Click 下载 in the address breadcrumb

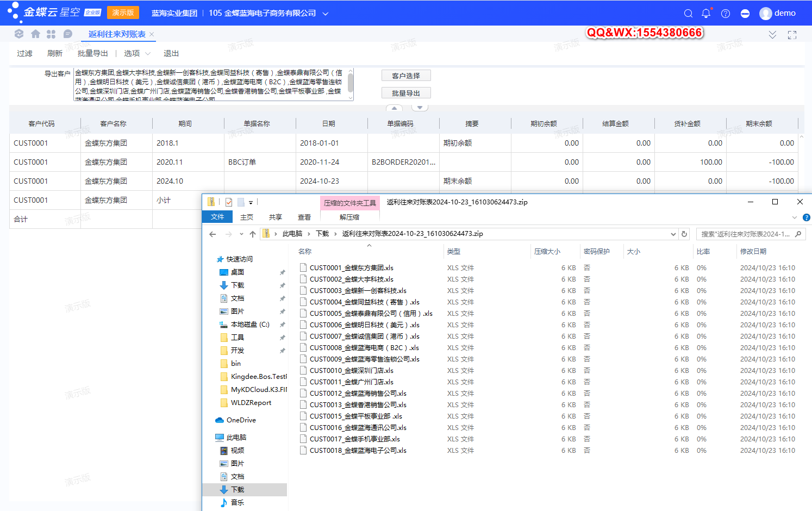click(322, 234)
